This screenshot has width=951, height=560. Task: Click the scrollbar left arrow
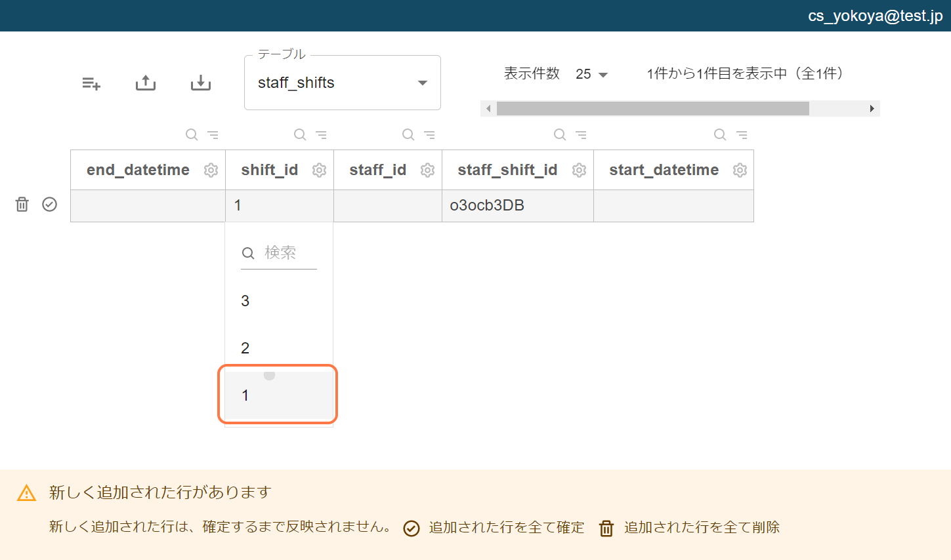[488, 109]
